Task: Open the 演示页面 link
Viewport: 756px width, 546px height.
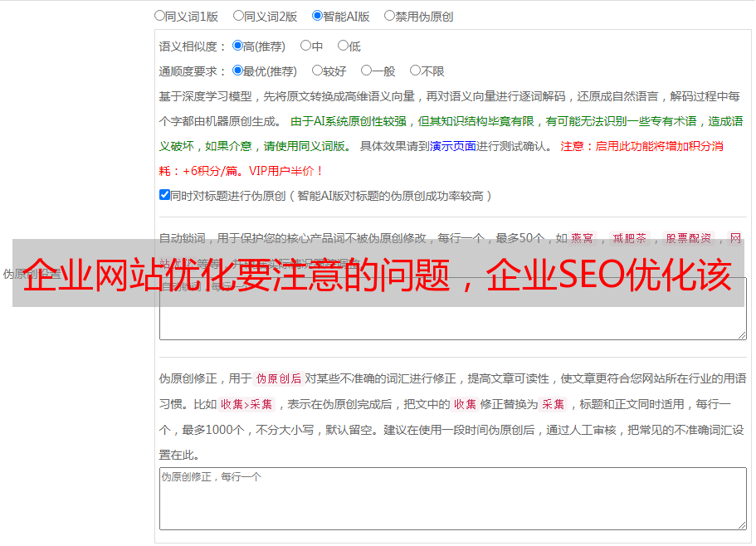Action: [x=452, y=146]
